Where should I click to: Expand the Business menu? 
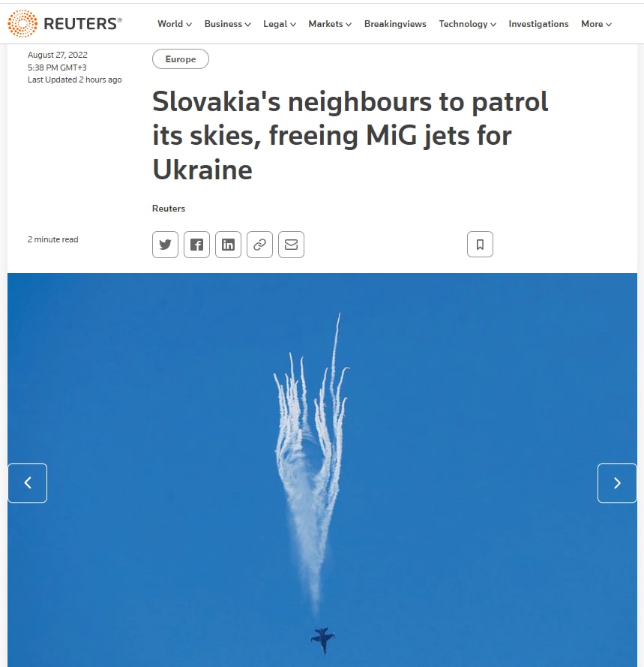tap(227, 24)
